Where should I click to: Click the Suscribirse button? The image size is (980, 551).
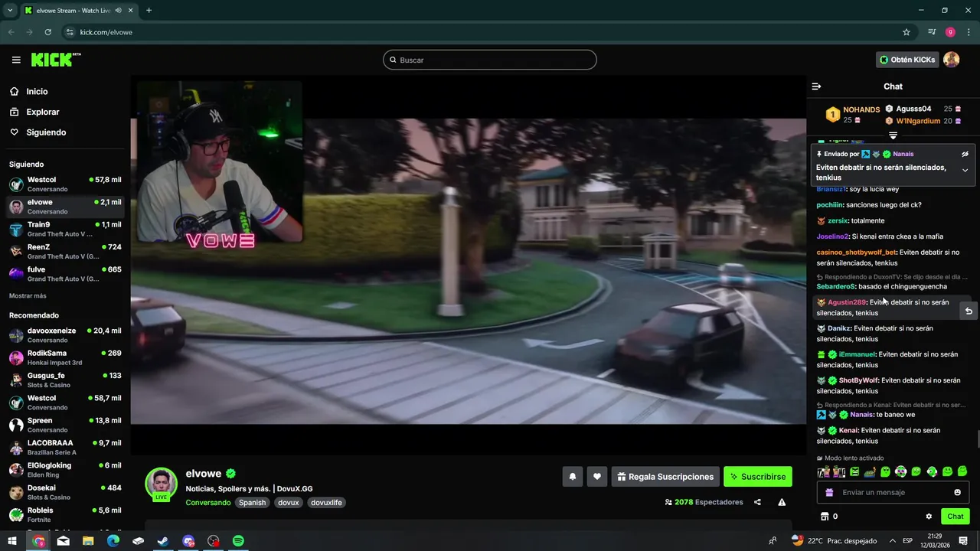[758, 477]
